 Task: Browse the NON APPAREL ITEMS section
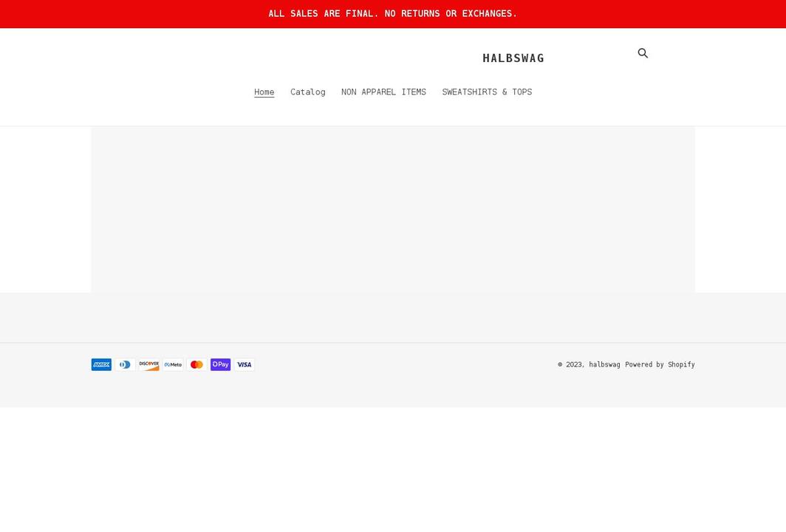[x=383, y=92]
